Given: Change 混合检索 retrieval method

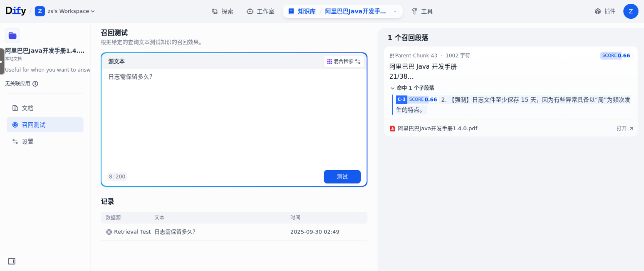Looking at the screenshot, I should click(x=344, y=61).
